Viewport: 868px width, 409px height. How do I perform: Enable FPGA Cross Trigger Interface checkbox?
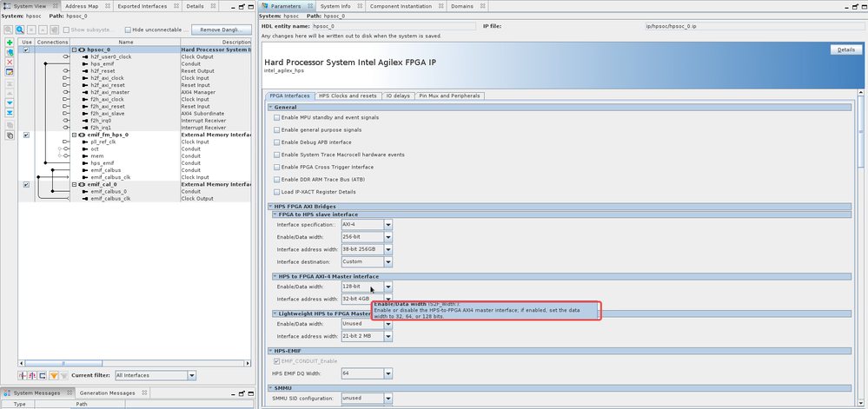coord(277,167)
